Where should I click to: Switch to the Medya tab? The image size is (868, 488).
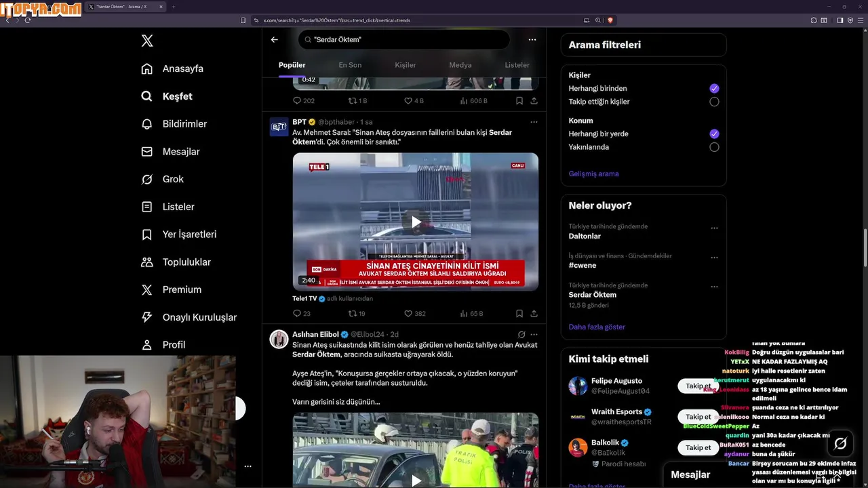pos(460,65)
